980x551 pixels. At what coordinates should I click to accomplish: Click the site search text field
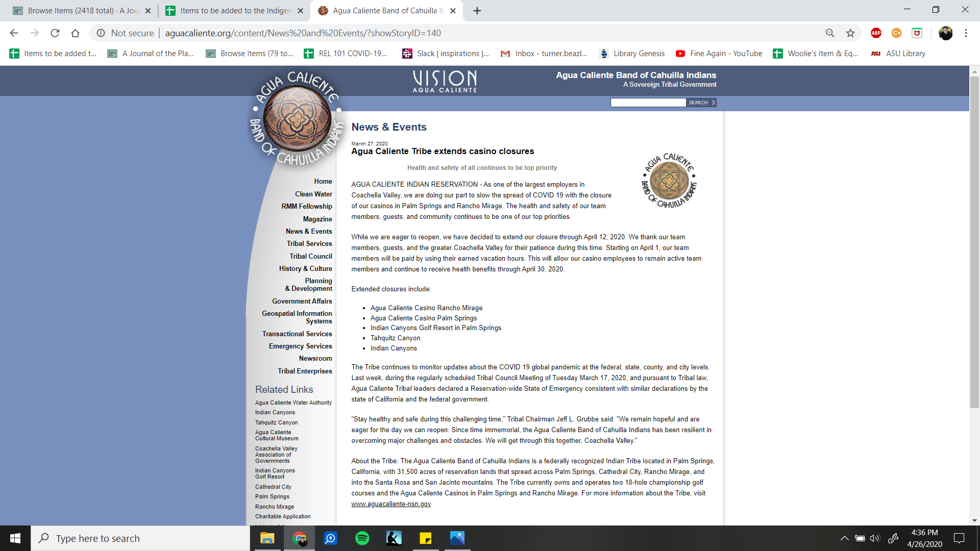(648, 103)
